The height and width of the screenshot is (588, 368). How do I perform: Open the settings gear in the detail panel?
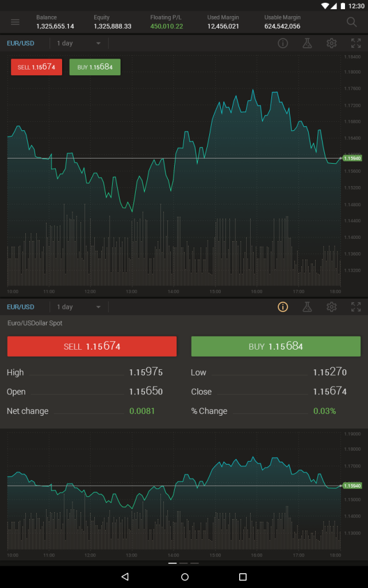point(331,307)
